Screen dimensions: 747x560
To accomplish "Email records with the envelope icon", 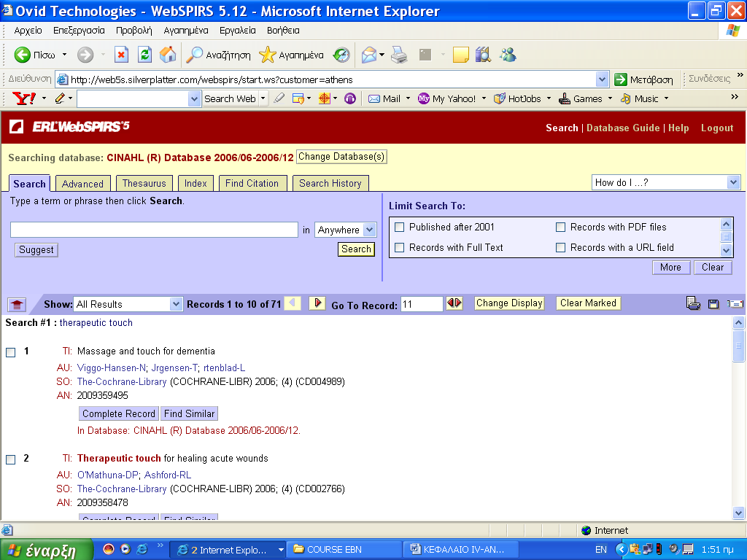I will [x=735, y=304].
